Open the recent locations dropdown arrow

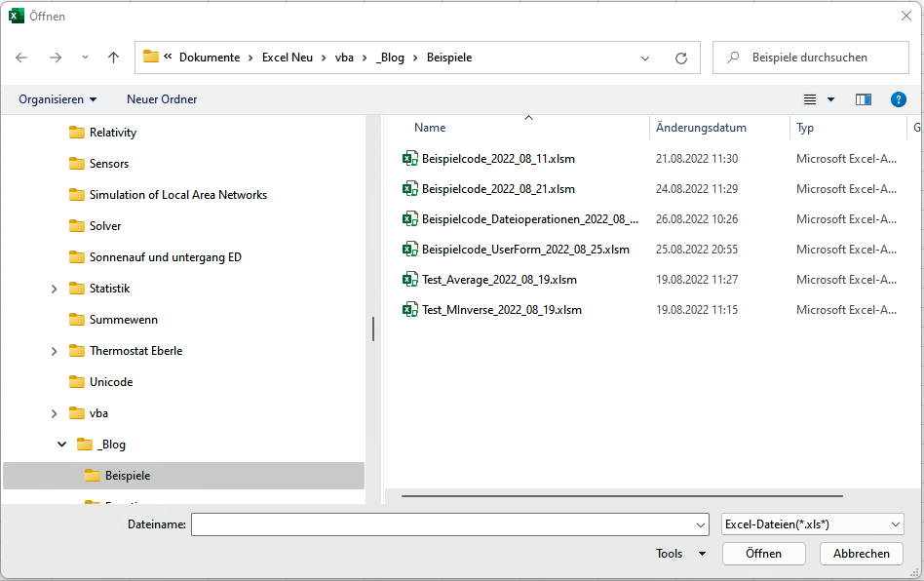pyautogui.click(x=85, y=58)
